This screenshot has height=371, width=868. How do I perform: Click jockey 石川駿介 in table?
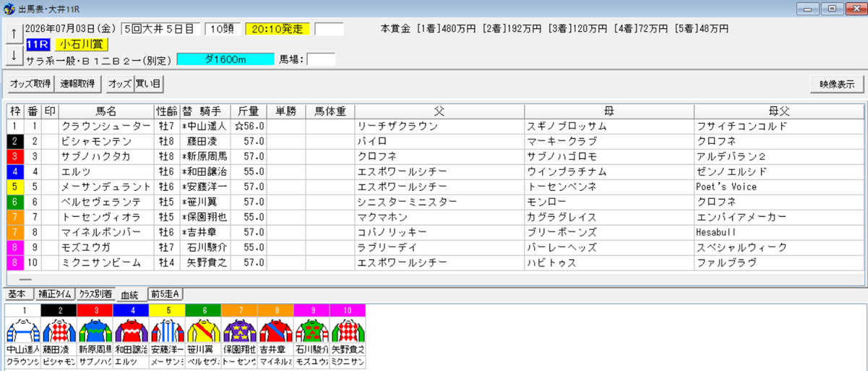tap(205, 247)
